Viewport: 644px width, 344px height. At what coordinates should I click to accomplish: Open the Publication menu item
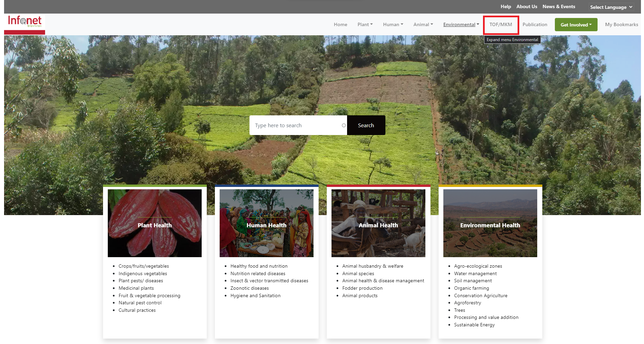535,24
